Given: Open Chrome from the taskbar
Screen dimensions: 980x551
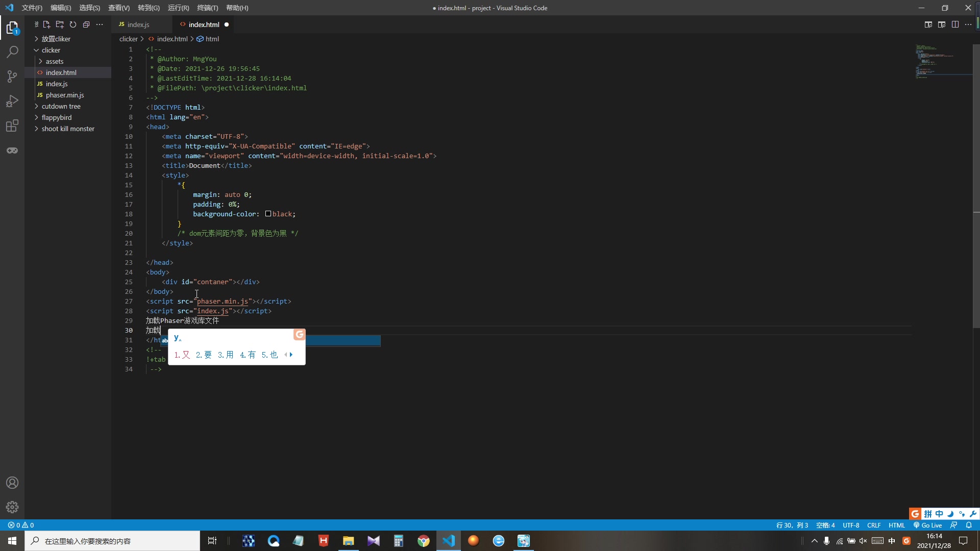Looking at the screenshot, I should pos(424,541).
